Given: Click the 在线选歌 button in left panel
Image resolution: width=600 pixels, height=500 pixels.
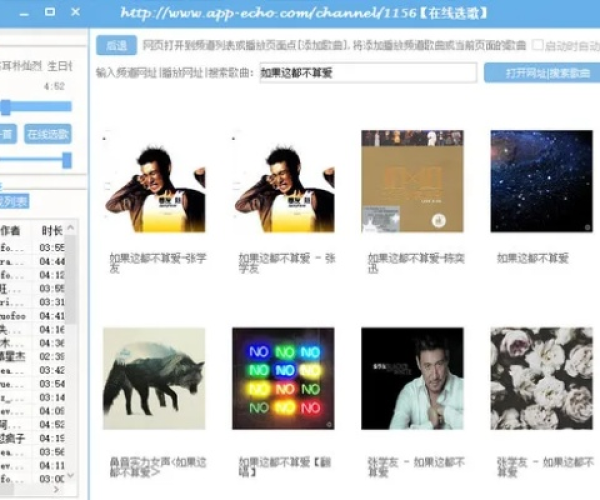Looking at the screenshot, I should 48,134.
